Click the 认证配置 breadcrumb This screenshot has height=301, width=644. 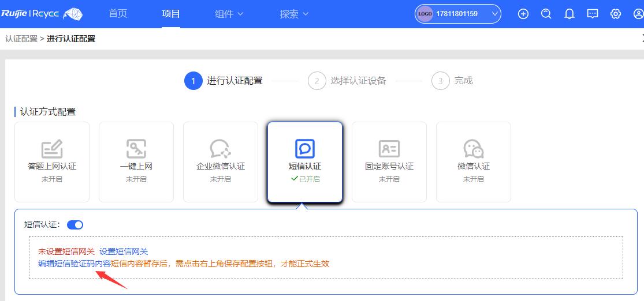21,39
